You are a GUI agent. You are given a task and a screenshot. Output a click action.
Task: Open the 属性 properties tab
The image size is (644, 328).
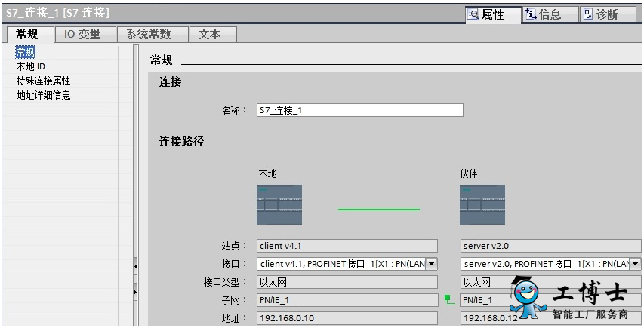[x=493, y=15]
